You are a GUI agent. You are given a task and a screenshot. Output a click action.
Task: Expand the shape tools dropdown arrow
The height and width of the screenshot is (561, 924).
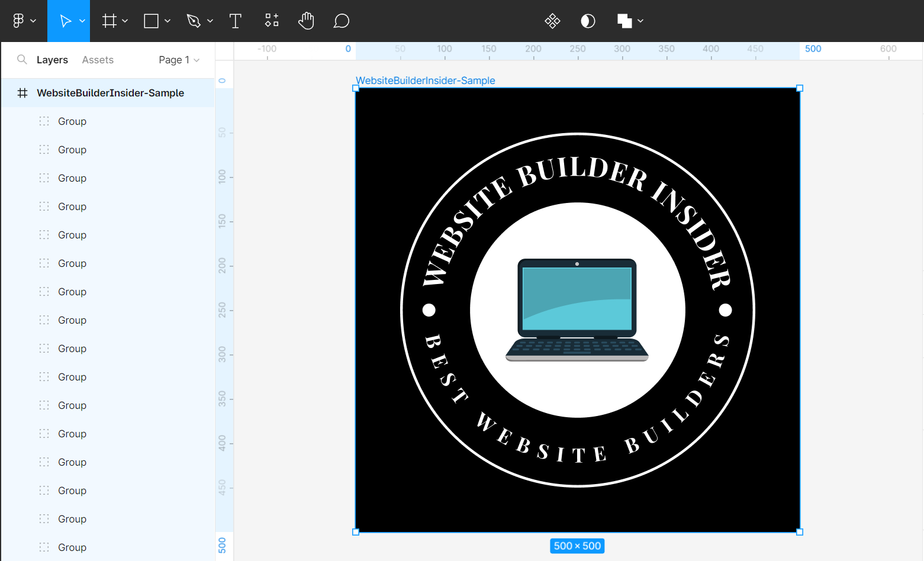click(x=168, y=21)
